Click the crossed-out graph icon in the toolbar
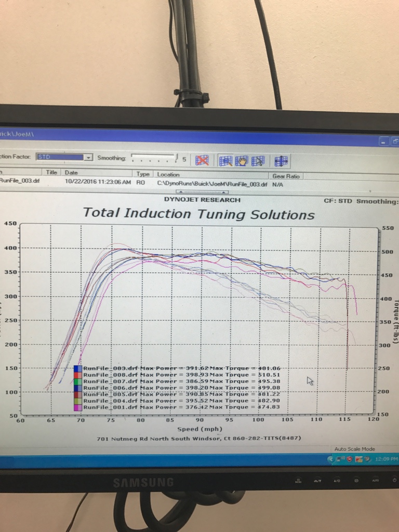399x532 pixels. click(202, 160)
